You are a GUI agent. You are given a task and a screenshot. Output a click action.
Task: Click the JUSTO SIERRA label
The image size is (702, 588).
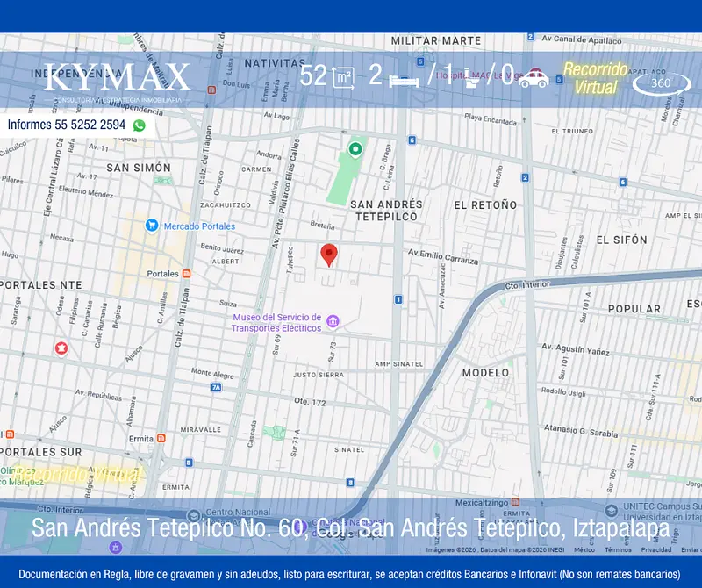(x=319, y=375)
